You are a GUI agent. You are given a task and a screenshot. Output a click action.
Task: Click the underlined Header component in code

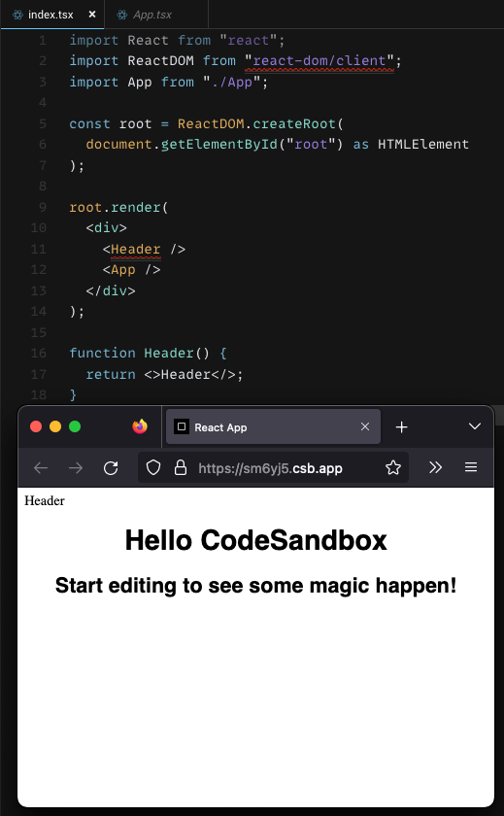(x=136, y=250)
